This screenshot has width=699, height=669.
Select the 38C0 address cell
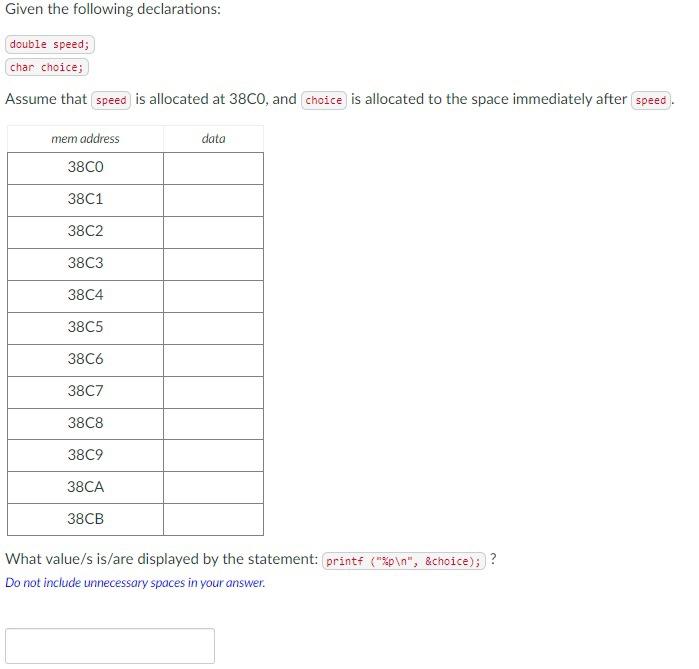click(86, 168)
